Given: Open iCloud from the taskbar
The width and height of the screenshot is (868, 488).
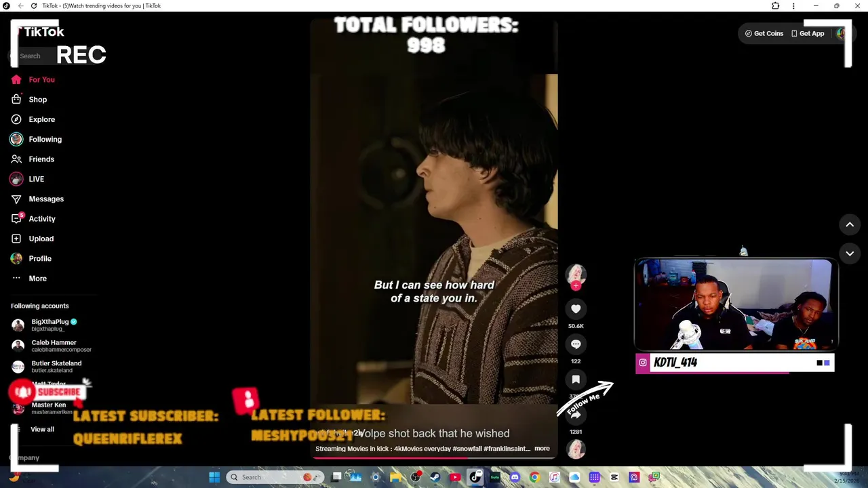Looking at the screenshot, I should click(574, 477).
